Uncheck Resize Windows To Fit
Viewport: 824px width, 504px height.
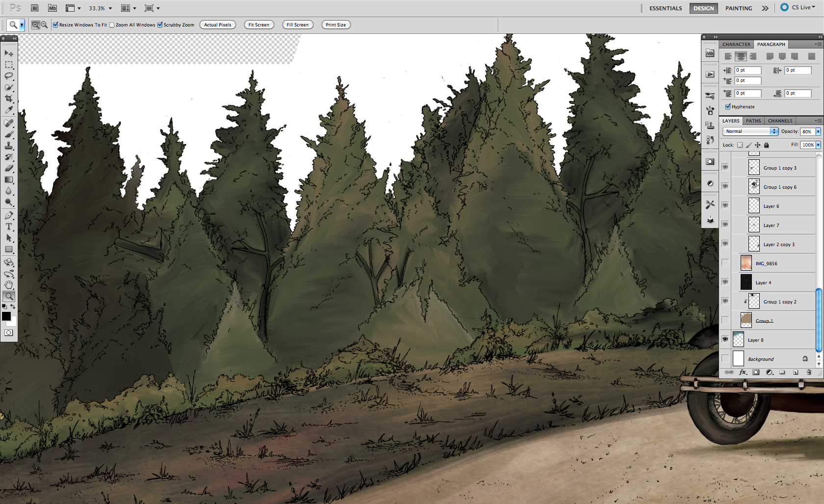[55, 25]
